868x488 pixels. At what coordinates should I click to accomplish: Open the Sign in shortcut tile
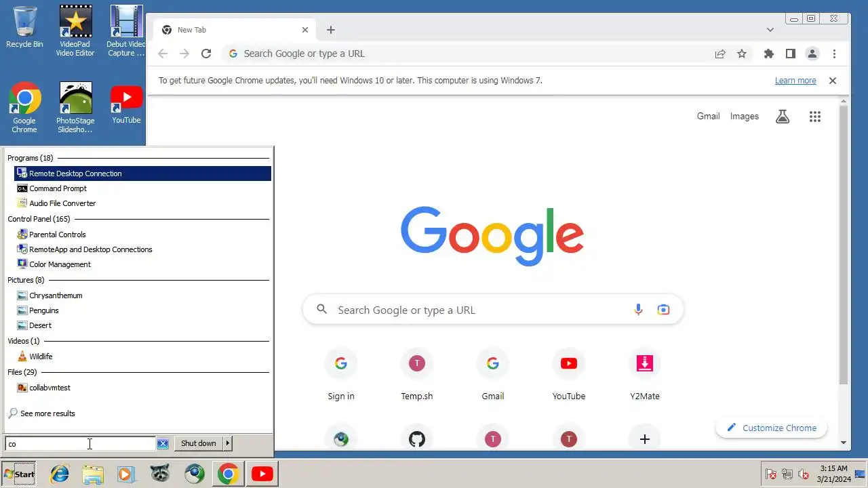click(341, 375)
